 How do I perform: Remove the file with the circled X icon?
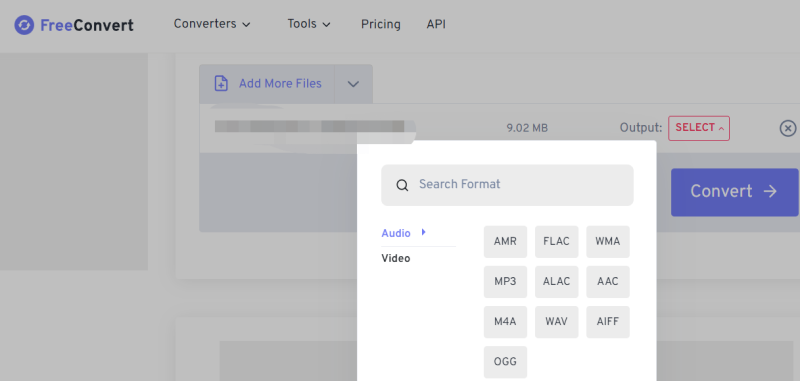788,129
